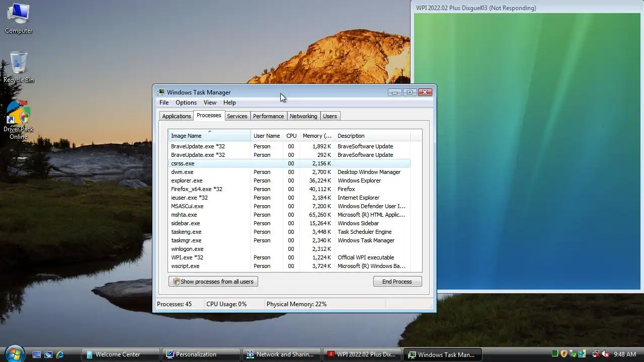
Task: Open the Computer desktop icon
Action: click(x=19, y=19)
